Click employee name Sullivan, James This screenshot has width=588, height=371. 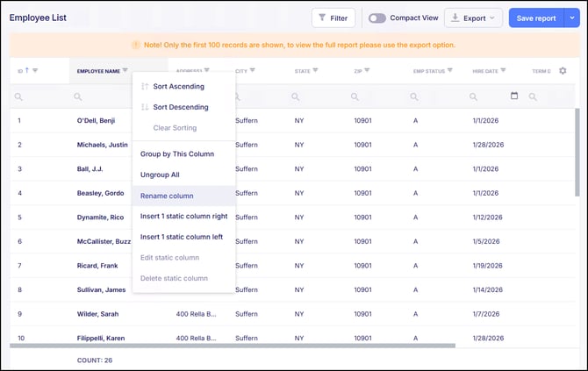coord(101,289)
